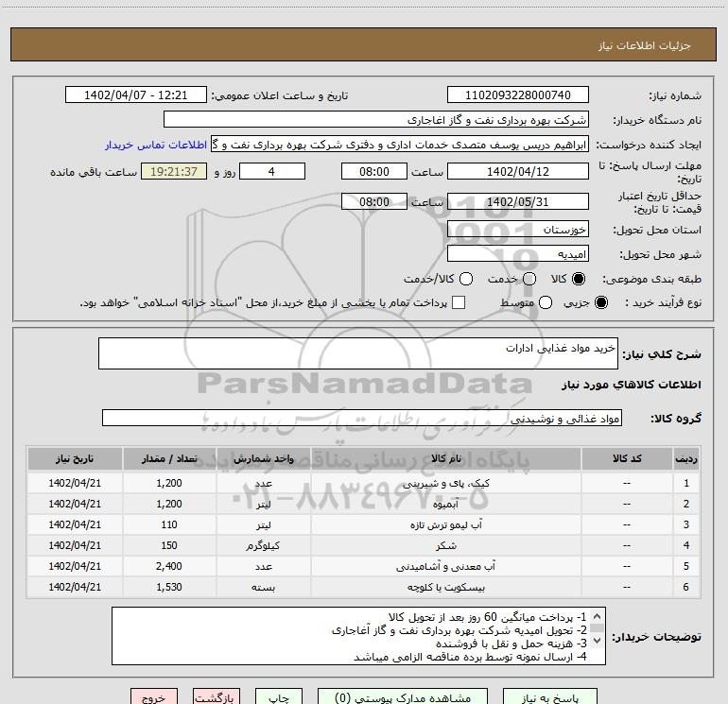
Task: Click the request creator field ابراهیم دریس یوسف
Action: [x=400, y=145]
